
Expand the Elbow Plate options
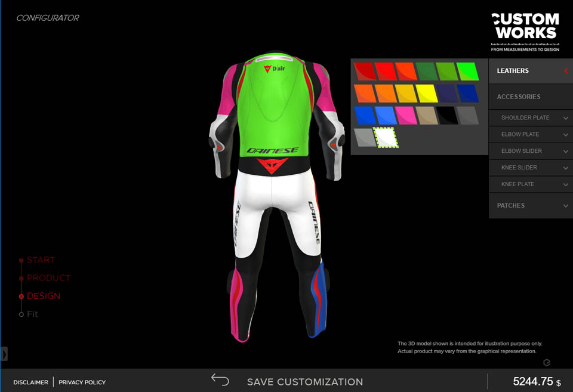(531, 134)
